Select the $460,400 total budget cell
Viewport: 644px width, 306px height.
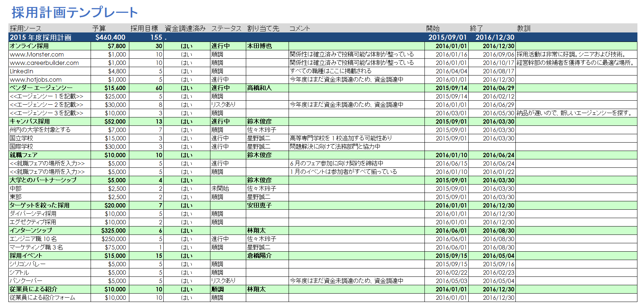pyautogui.click(x=110, y=38)
